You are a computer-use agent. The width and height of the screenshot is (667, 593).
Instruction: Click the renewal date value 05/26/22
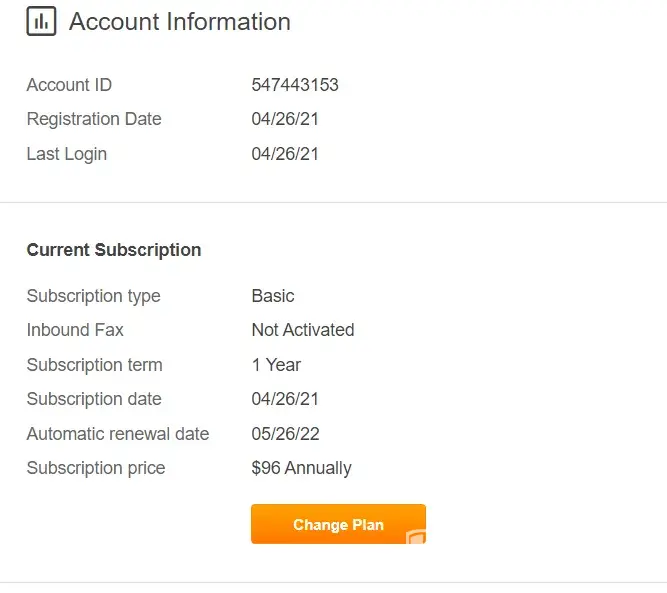click(285, 434)
